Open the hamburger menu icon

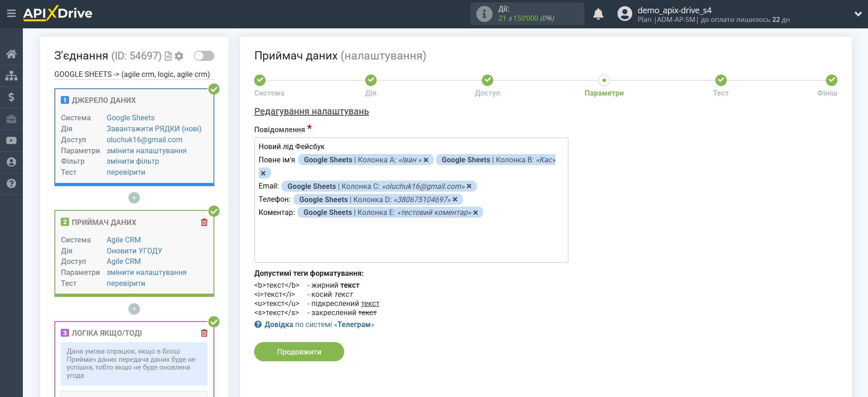click(11, 14)
